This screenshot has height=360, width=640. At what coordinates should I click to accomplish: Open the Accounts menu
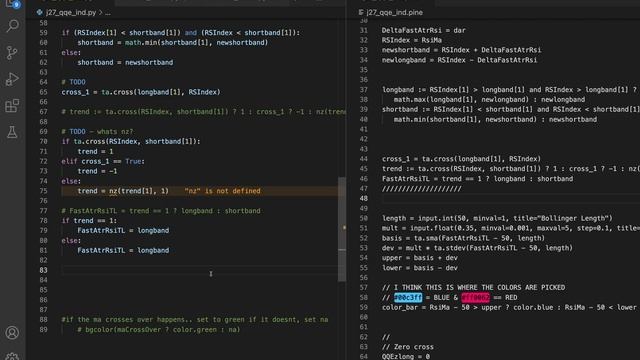pos(12,333)
